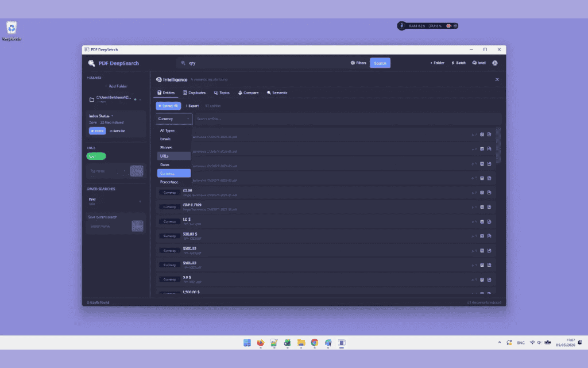Choose Phones from type list
588x368 pixels.
tap(174, 148)
